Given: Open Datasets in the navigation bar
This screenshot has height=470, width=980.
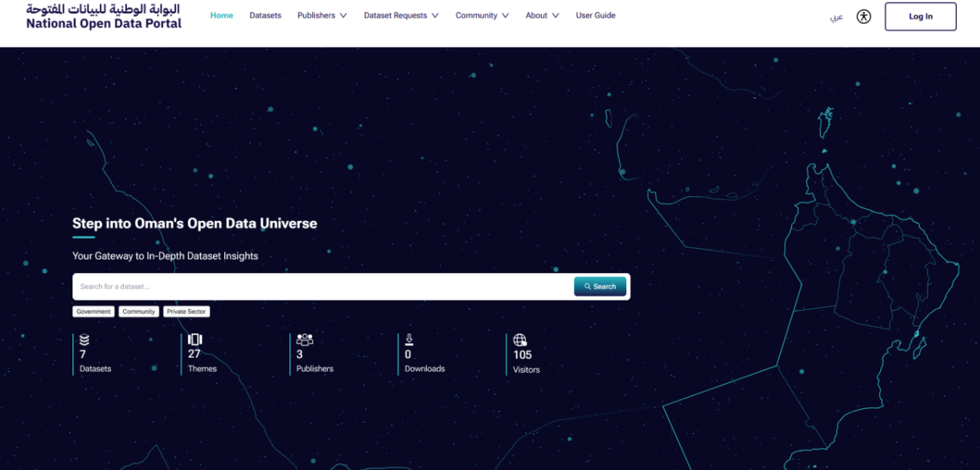Looking at the screenshot, I should pos(265,15).
